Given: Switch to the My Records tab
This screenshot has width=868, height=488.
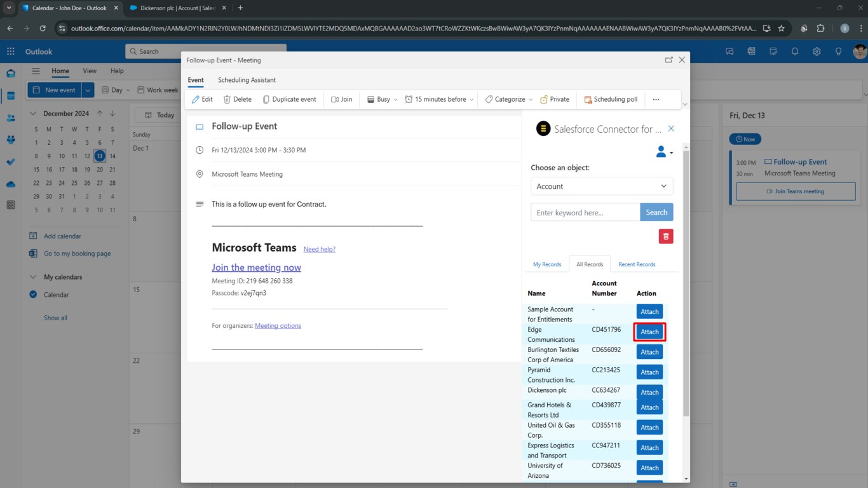Looking at the screenshot, I should [x=547, y=264].
